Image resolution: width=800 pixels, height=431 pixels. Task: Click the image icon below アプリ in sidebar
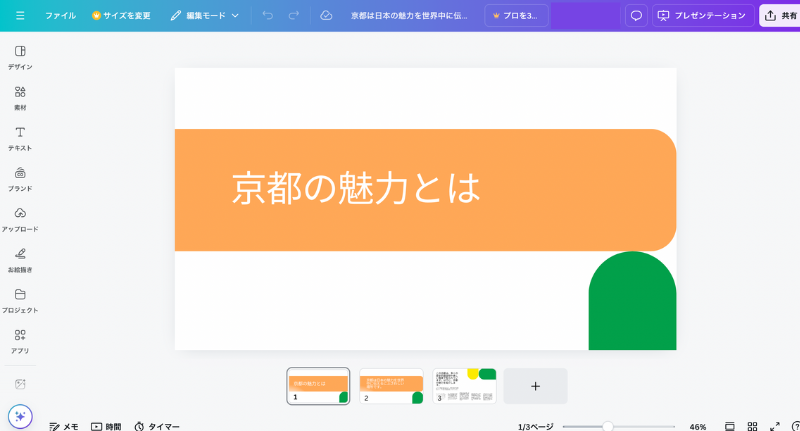20,384
